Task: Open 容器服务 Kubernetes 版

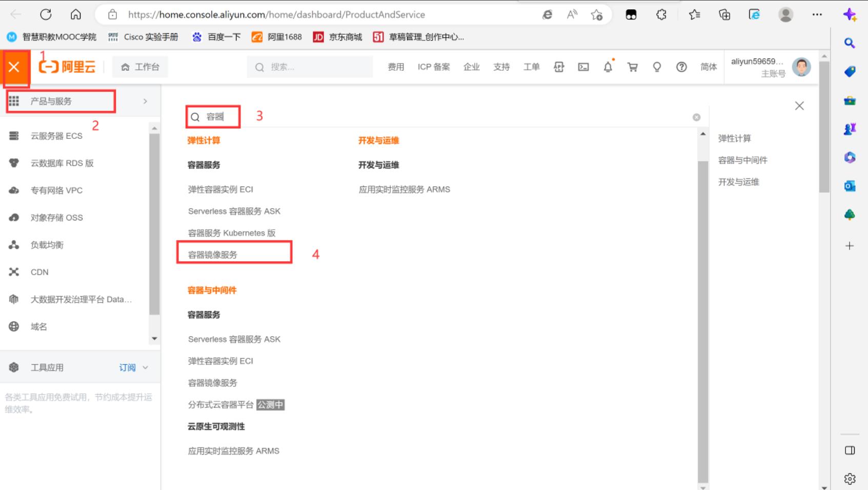Action: pos(232,233)
